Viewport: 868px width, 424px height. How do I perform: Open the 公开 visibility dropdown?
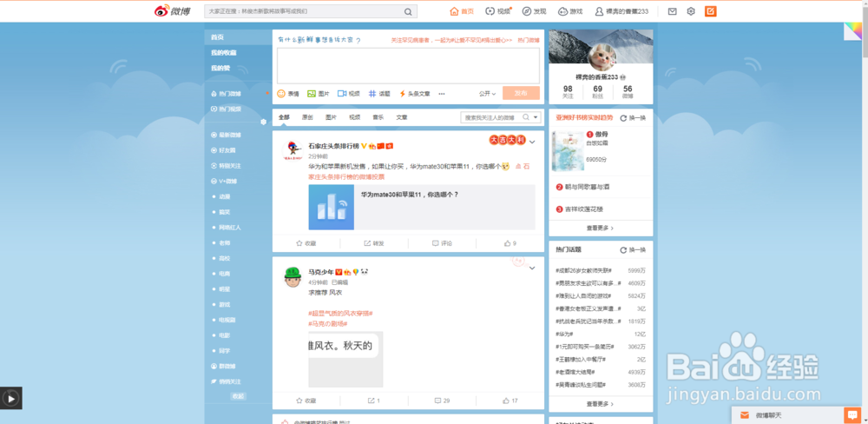click(487, 94)
